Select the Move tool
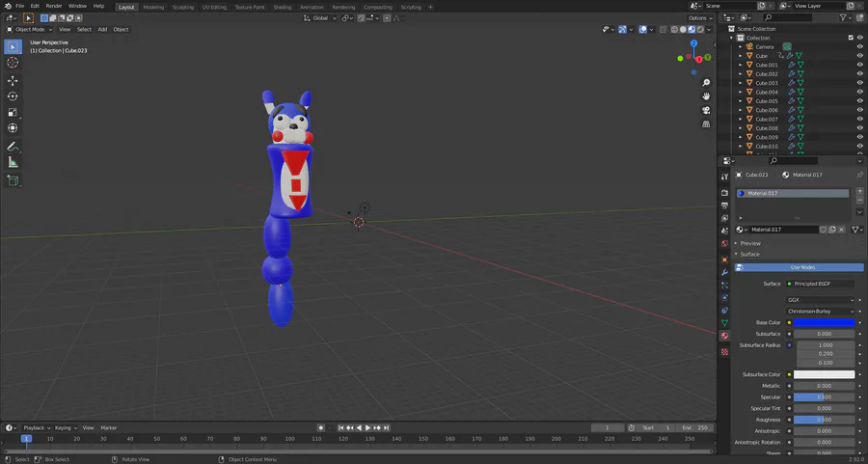 pyautogui.click(x=13, y=81)
